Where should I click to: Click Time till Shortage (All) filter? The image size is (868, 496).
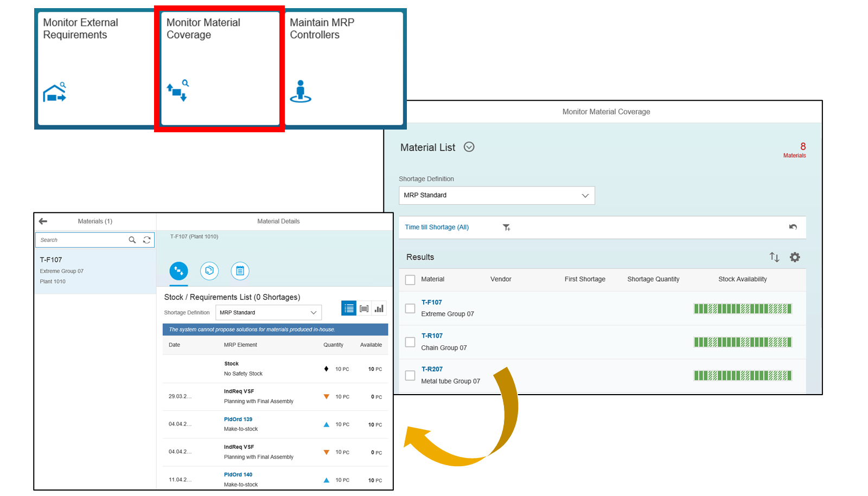pyautogui.click(x=437, y=227)
